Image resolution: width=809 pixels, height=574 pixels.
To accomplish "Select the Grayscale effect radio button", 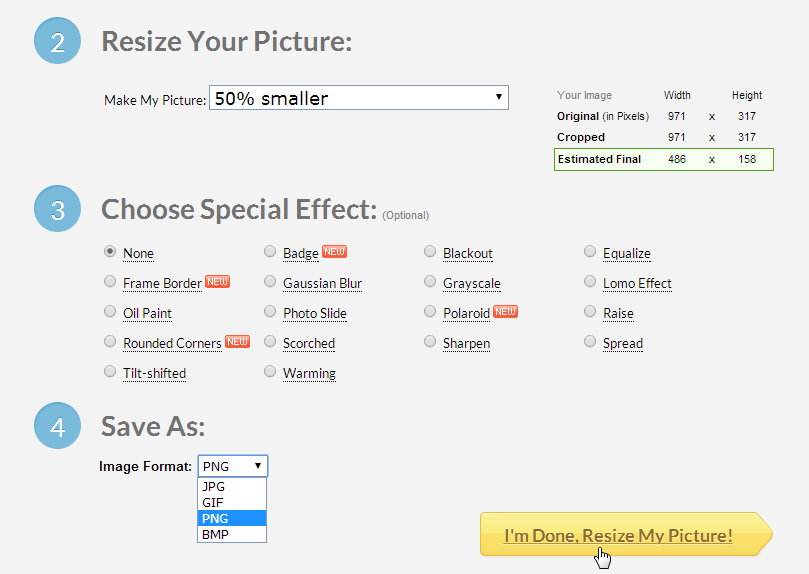I will click(x=430, y=282).
